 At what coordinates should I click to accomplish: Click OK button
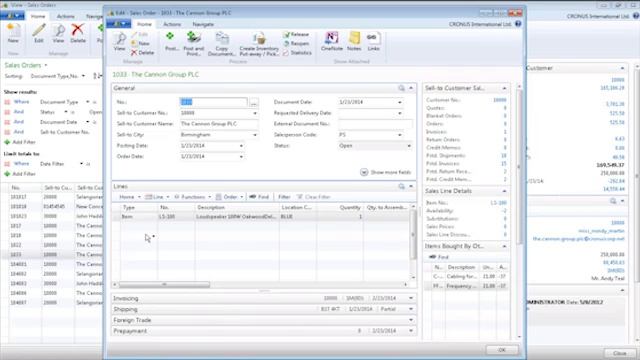(502, 350)
